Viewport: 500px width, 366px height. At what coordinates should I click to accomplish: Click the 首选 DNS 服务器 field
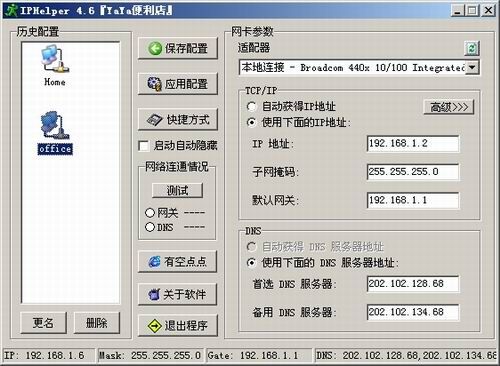[413, 284]
